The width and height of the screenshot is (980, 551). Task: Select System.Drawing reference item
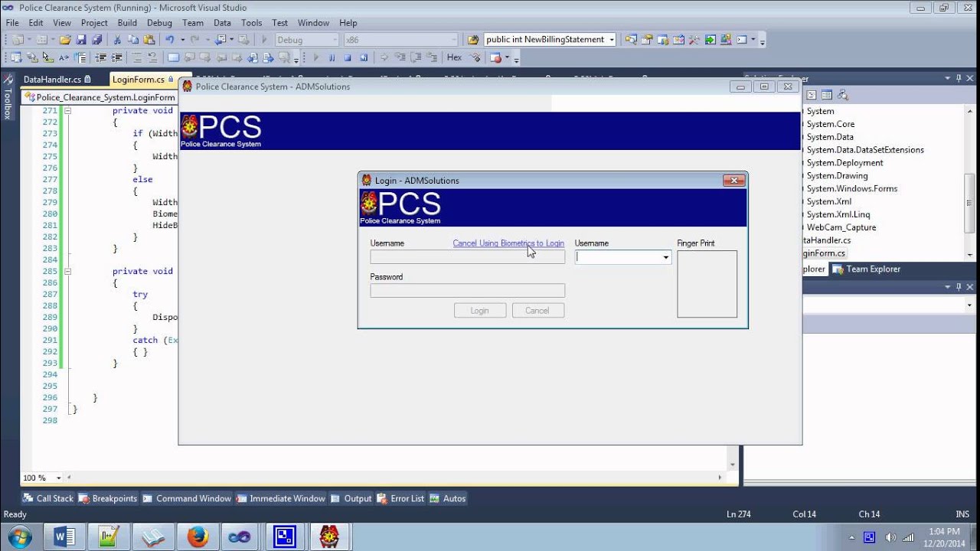click(x=837, y=175)
